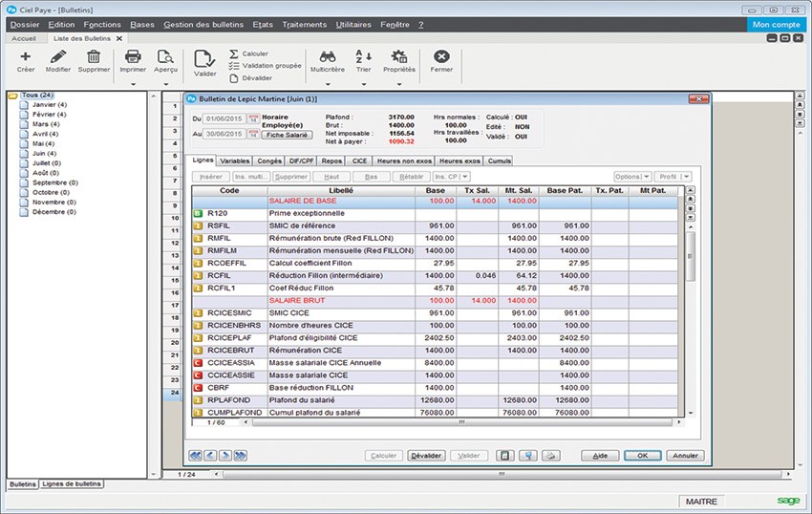Open Multicritère binoculars search

(x=327, y=57)
